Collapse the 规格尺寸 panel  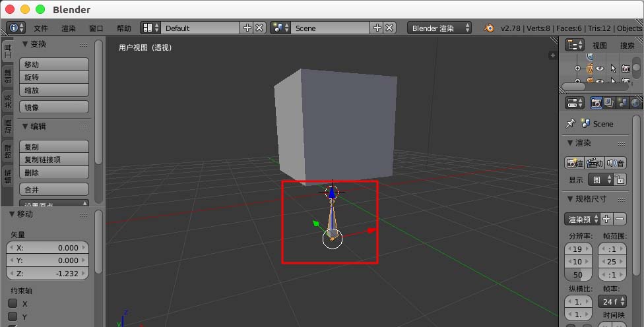[x=570, y=198]
